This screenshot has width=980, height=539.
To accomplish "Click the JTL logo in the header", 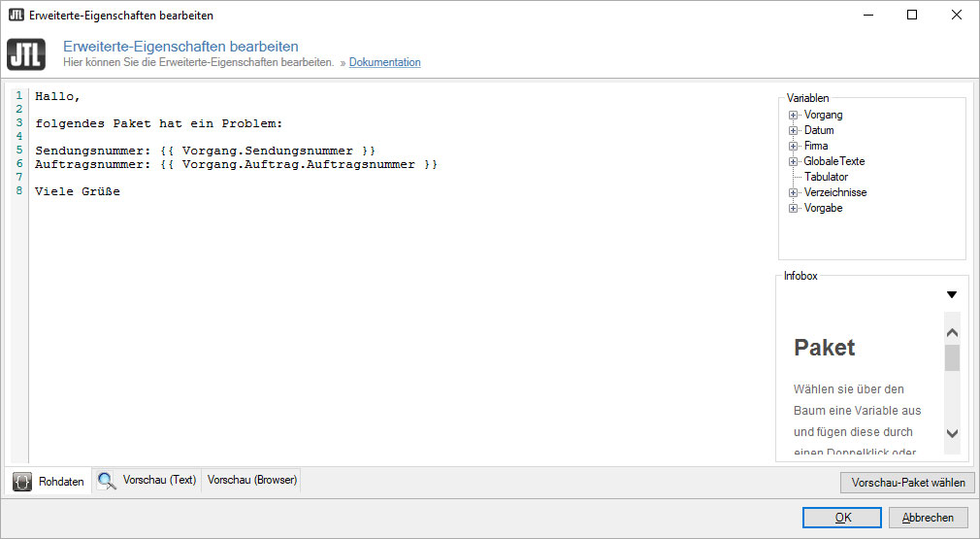I will [x=26, y=54].
